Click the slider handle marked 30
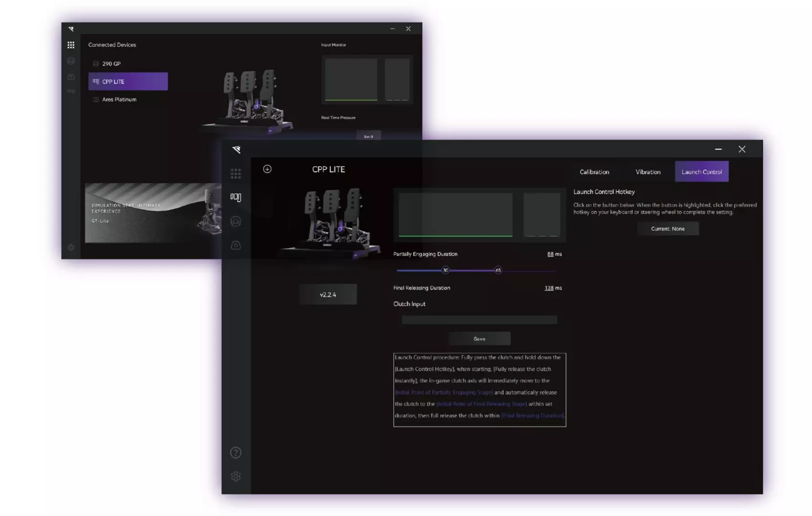 (445, 270)
